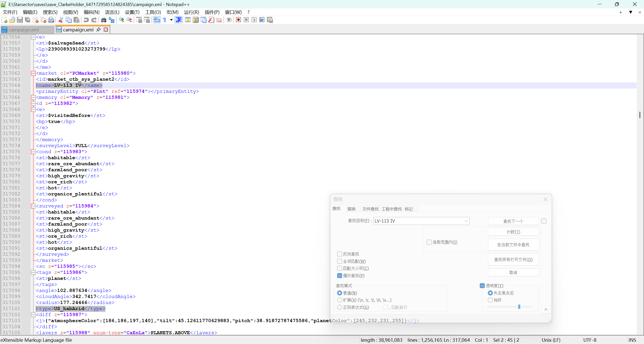Collapse the cond element fold marker
Viewport: 644px width, 344px height.
tap(33, 152)
